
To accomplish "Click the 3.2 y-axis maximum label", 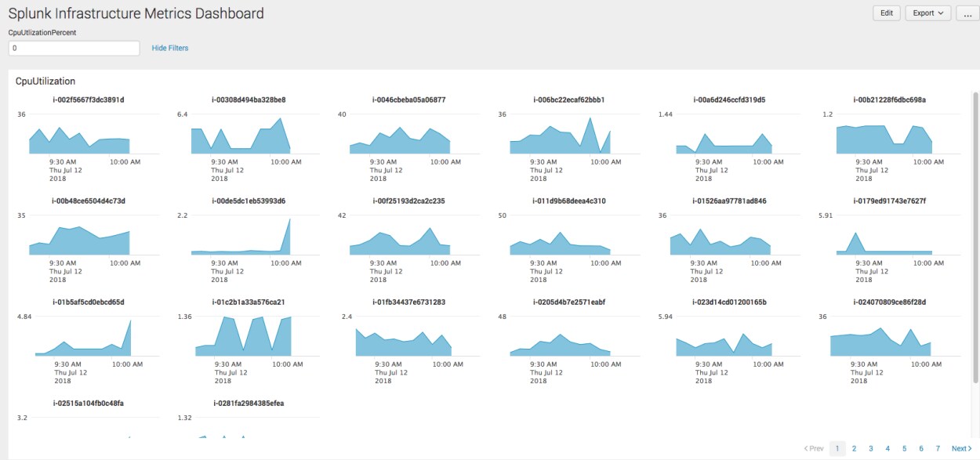I will (23, 418).
